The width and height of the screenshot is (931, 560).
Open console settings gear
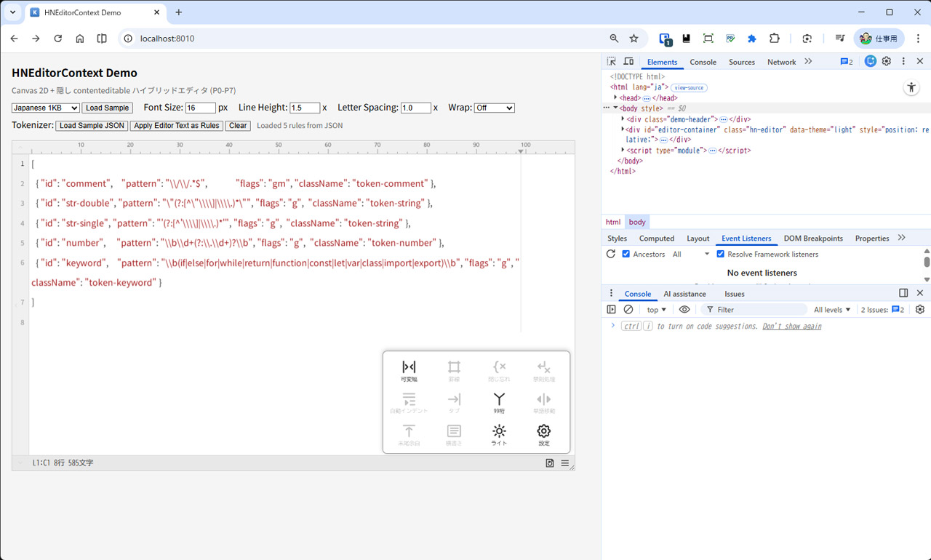pyautogui.click(x=919, y=310)
